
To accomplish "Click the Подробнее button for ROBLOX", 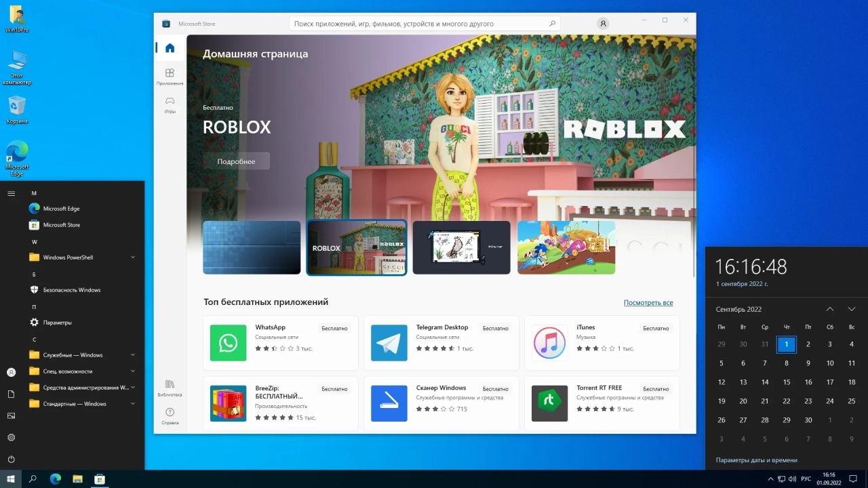I will (x=236, y=161).
